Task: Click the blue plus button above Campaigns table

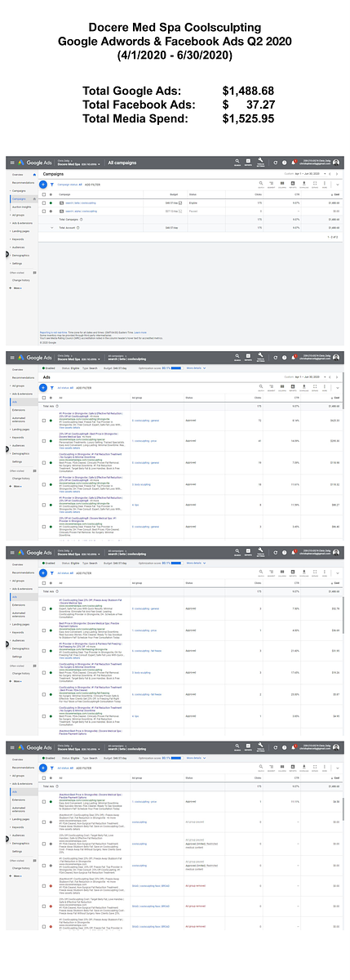Action: 43,185
